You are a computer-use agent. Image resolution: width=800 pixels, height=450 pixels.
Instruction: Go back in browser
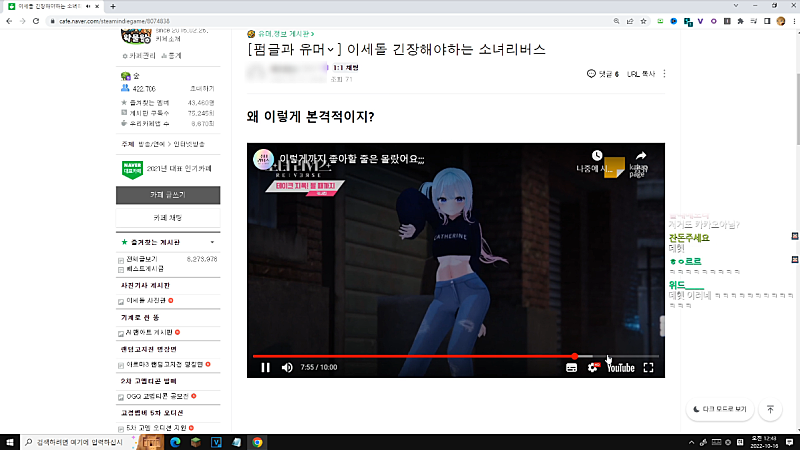[x=9, y=21]
